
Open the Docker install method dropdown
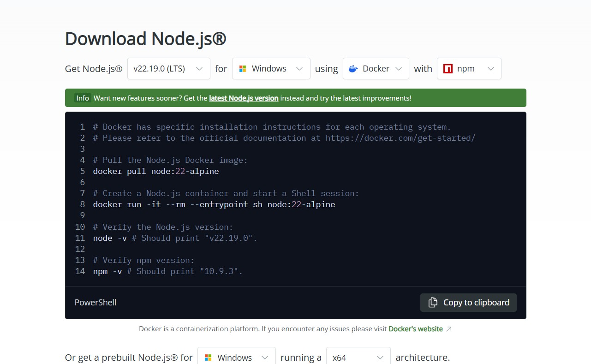click(x=376, y=69)
